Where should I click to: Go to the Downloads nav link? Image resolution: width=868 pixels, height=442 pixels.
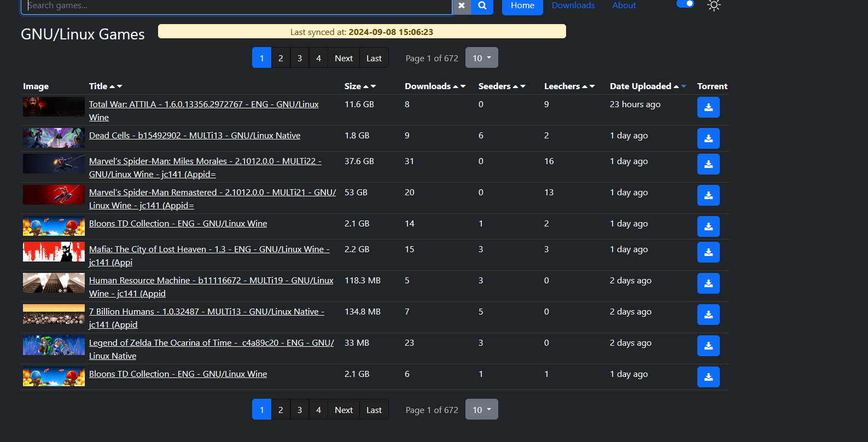[x=573, y=5]
